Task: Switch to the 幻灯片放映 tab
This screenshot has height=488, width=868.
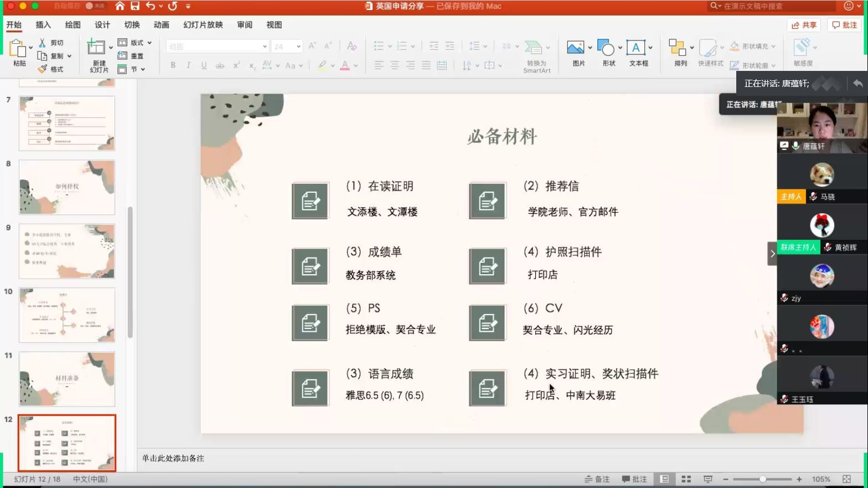Action: point(203,25)
